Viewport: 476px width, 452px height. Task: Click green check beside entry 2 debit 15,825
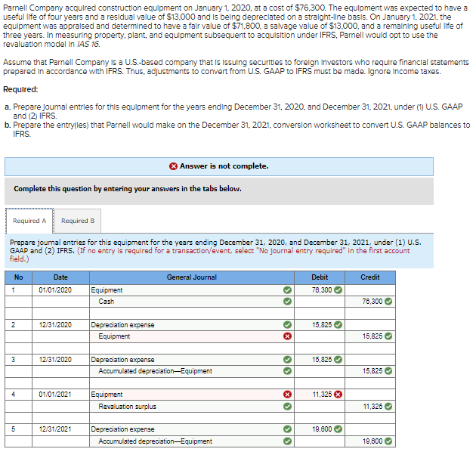point(338,325)
